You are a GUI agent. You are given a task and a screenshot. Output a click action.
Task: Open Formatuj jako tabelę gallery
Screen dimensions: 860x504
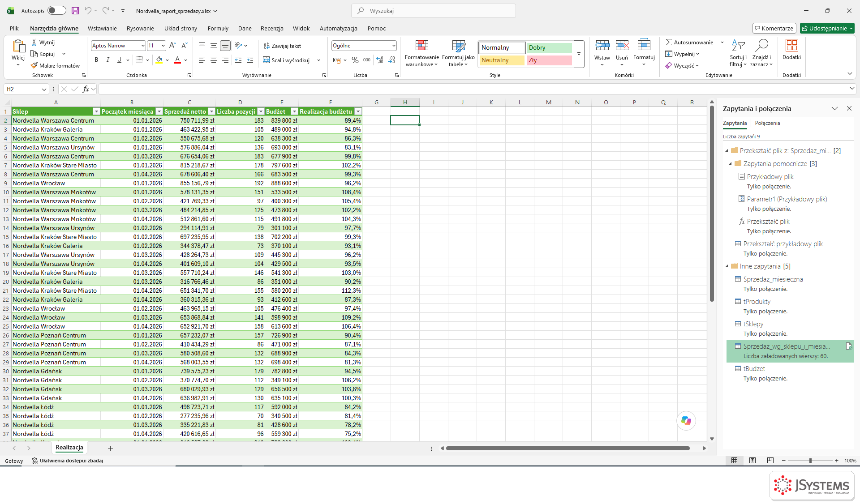(458, 54)
